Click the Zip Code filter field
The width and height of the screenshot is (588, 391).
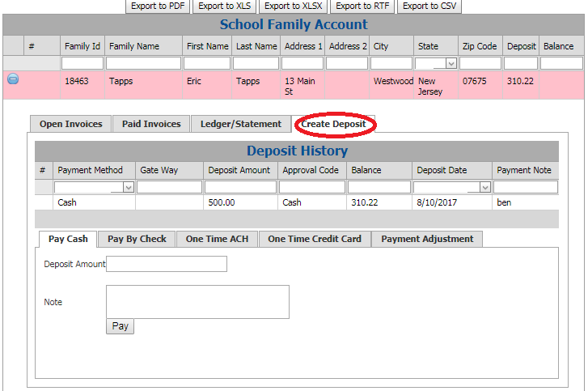coord(480,63)
